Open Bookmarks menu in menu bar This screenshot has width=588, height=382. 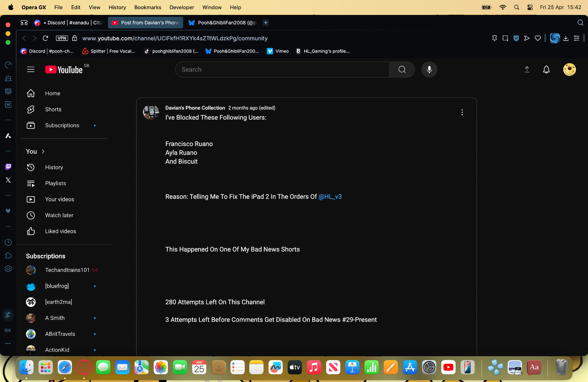pyautogui.click(x=148, y=7)
